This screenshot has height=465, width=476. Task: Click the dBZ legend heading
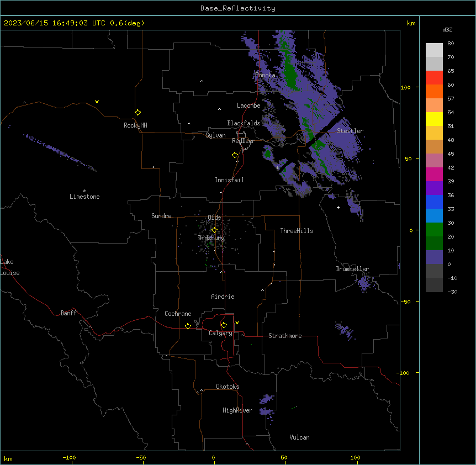pyautogui.click(x=447, y=29)
